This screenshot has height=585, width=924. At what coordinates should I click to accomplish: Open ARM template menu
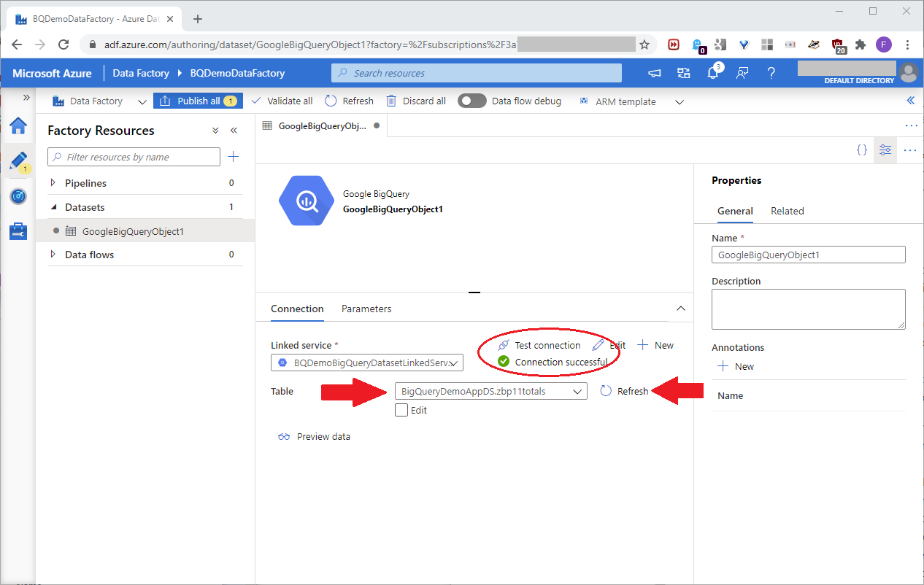point(631,101)
